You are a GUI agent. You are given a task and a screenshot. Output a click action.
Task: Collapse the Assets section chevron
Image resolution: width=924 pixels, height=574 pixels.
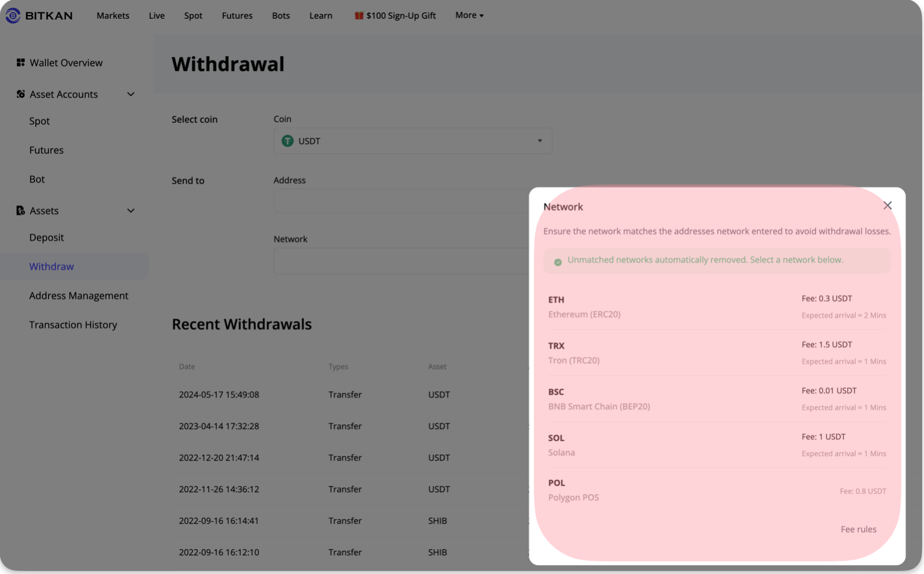pyautogui.click(x=131, y=210)
